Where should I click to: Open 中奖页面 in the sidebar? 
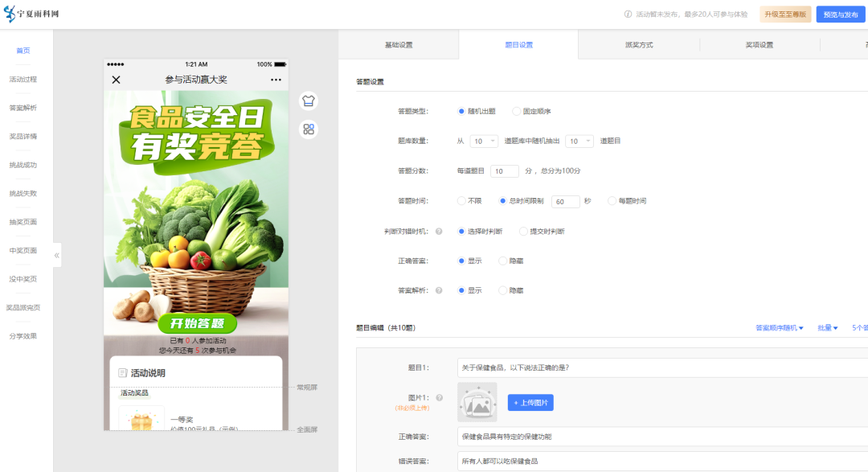click(23, 250)
